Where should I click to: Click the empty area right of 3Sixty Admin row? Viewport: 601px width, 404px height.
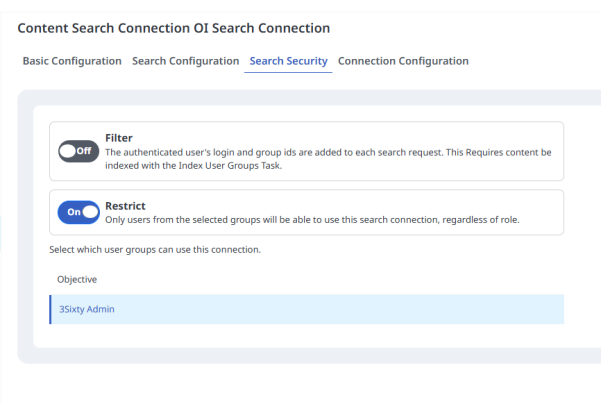click(x=400, y=309)
